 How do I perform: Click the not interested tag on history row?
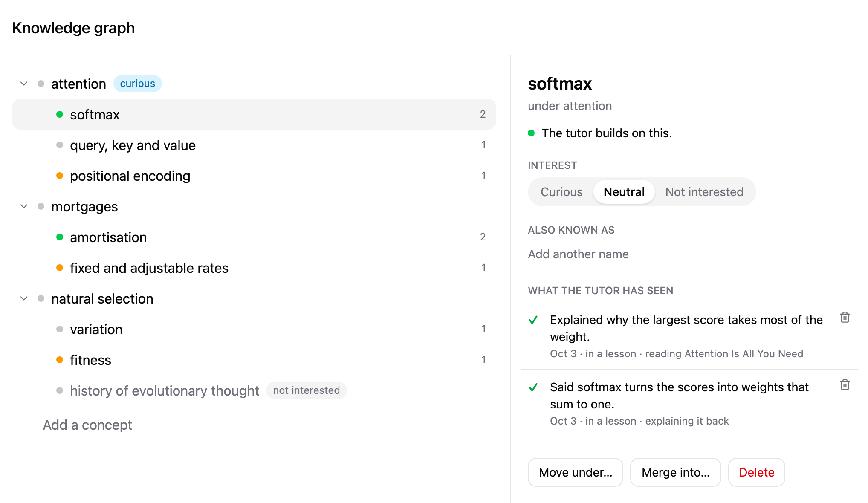(x=306, y=390)
